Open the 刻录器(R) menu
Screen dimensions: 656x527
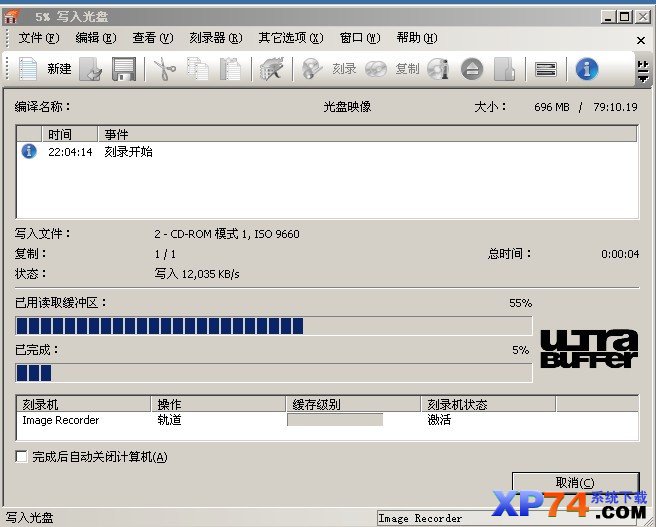216,38
